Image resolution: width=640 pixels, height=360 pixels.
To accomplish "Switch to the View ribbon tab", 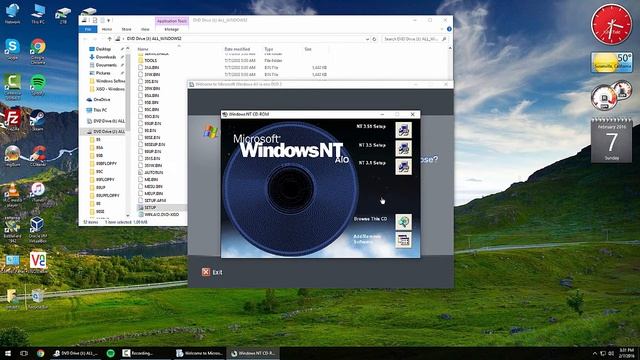I will [x=145, y=29].
